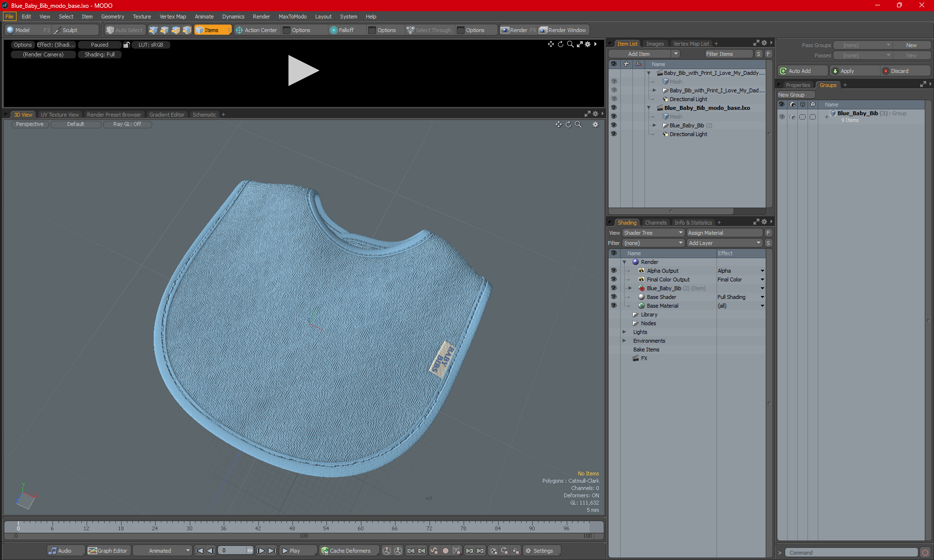This screenshot has width=934, height=560.
Task: Toggle visibility of Base Material
Action: [614, 306]
